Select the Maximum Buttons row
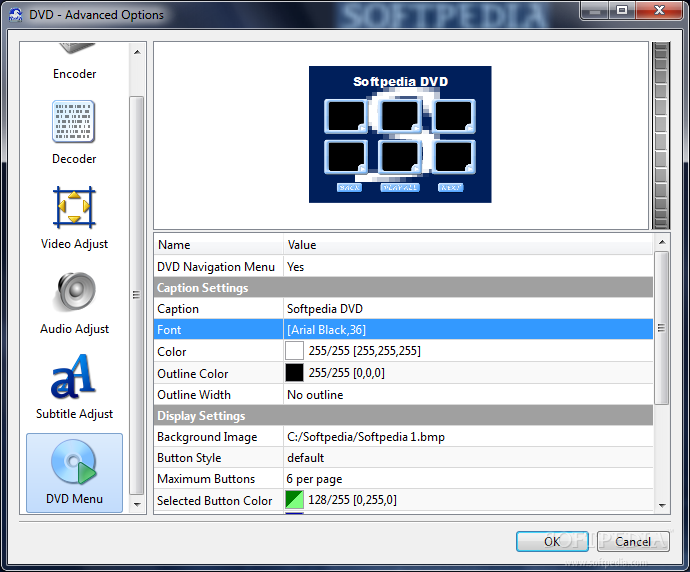Image resolution: width=690 pixels, height=572 pixels. tap(403, 479)
